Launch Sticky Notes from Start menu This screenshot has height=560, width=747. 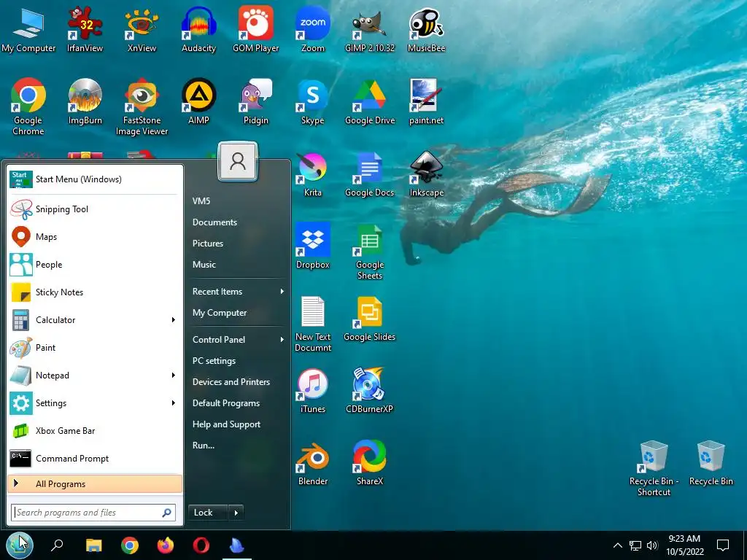click(95, 292)
